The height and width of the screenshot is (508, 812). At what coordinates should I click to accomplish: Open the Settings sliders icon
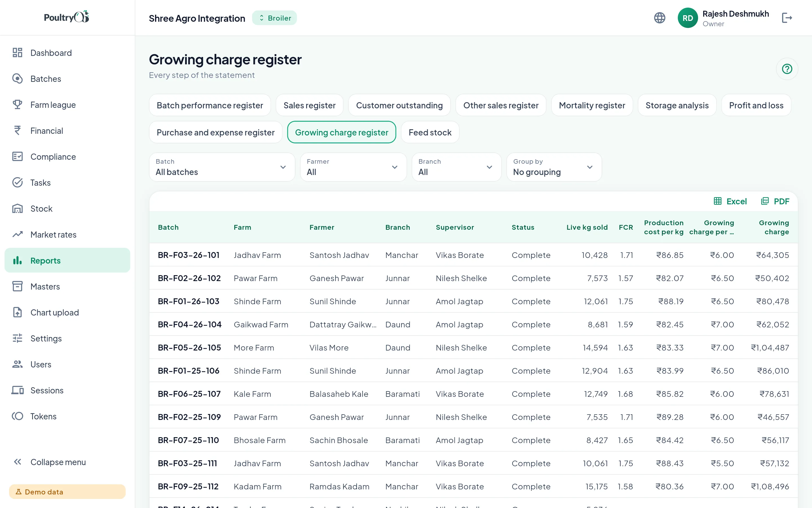pos(17,338)
